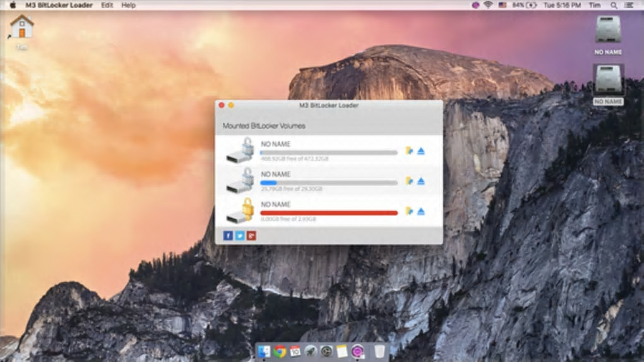Open the Help menu
The image size is (644, 362).
pyautogui.click(x=129, y=5)
